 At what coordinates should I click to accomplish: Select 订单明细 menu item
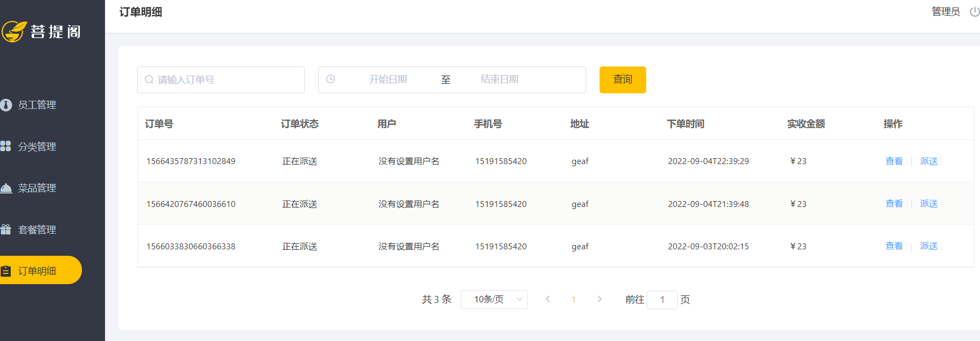pos(41,270)
